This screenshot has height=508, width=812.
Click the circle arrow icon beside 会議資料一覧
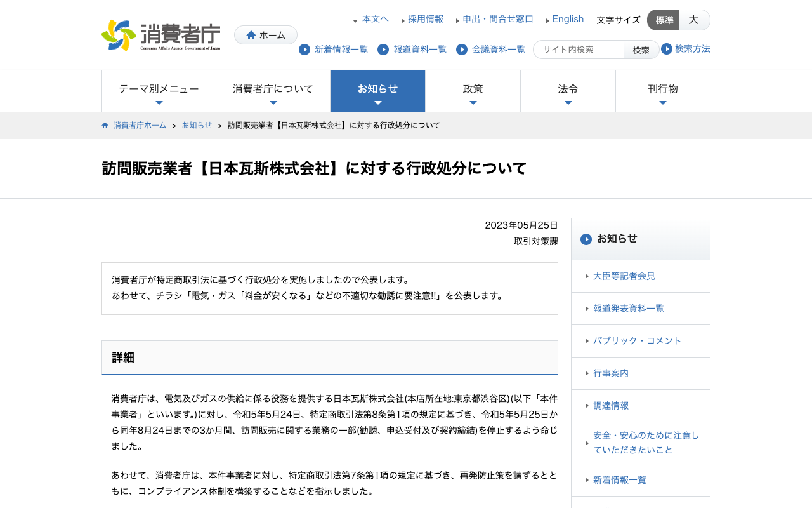(462, 50)
